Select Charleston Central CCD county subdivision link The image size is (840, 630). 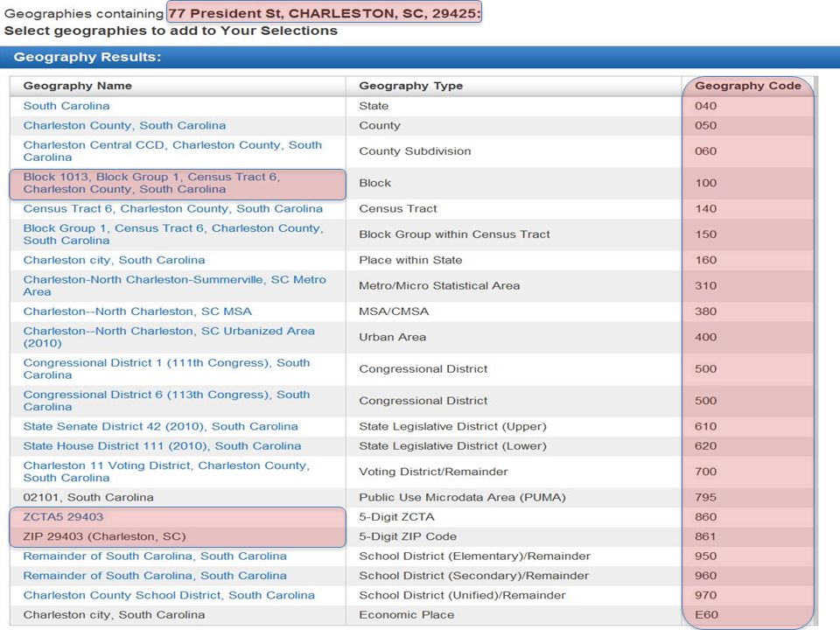coord(172,151)
